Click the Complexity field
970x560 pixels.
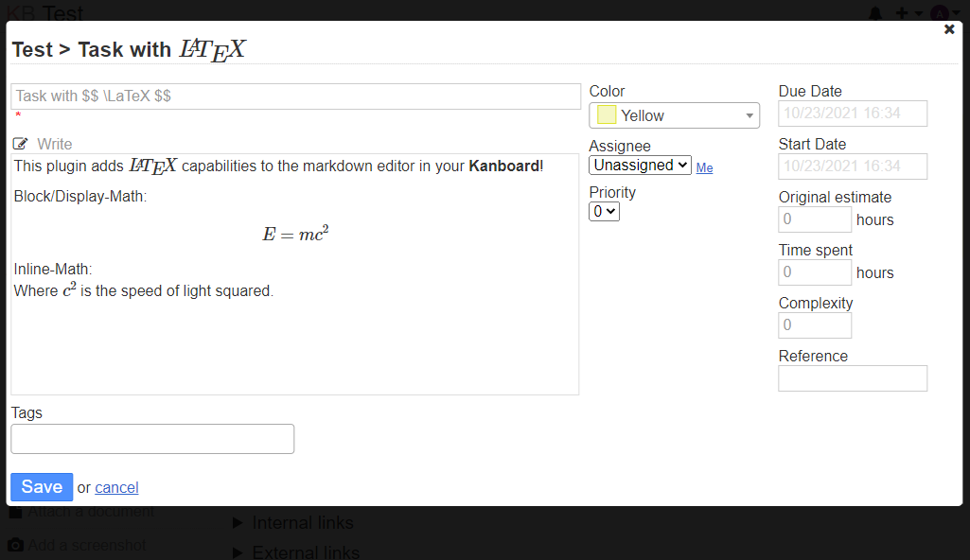(x=815, y=325)
